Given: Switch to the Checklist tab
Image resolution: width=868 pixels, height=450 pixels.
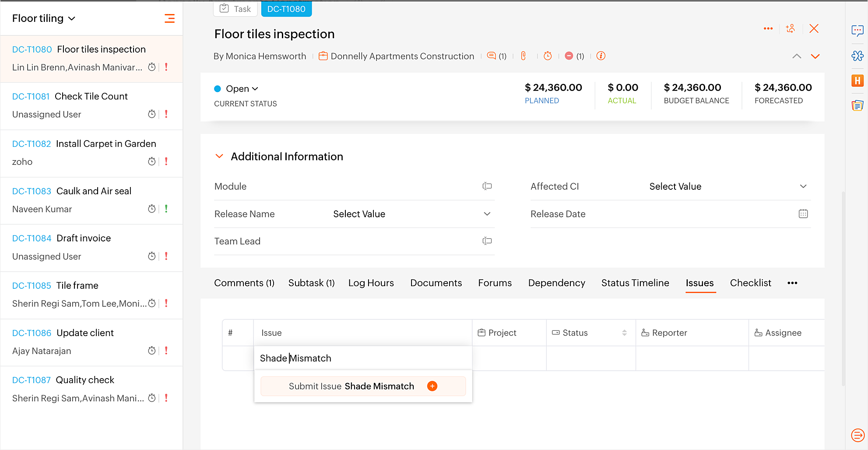Looking at the screenshot, I should click(x=750, y=283).
